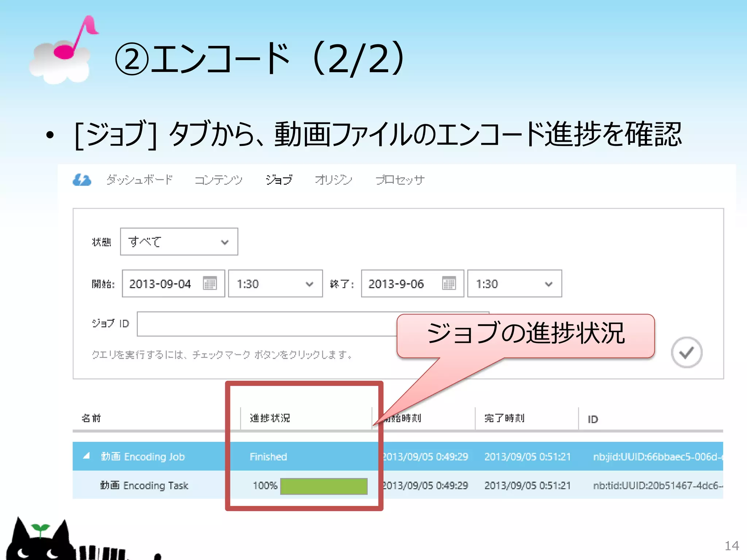Click the Azure Media Services logo icon
This screenshot has height=560, width=747.
coord(82,180)
